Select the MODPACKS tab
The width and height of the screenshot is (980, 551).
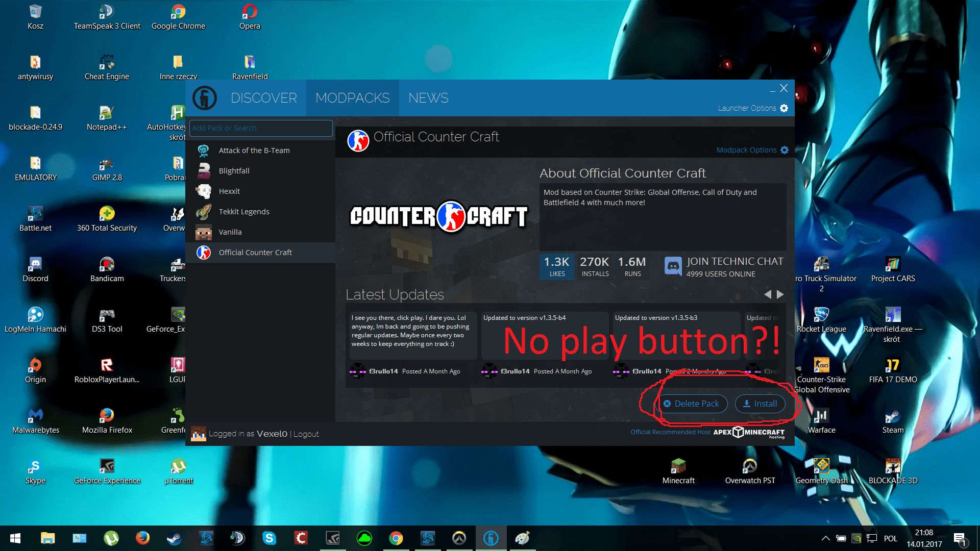pos(352,97)
